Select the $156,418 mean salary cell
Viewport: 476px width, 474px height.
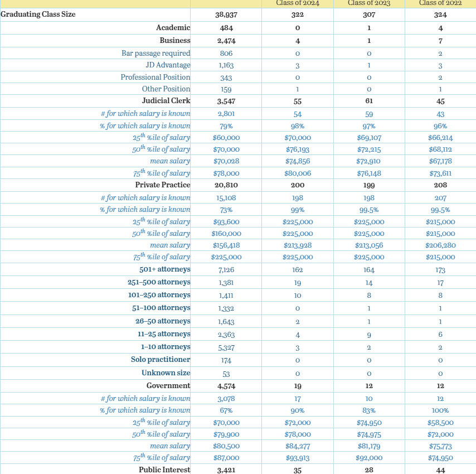coord(226,245)
